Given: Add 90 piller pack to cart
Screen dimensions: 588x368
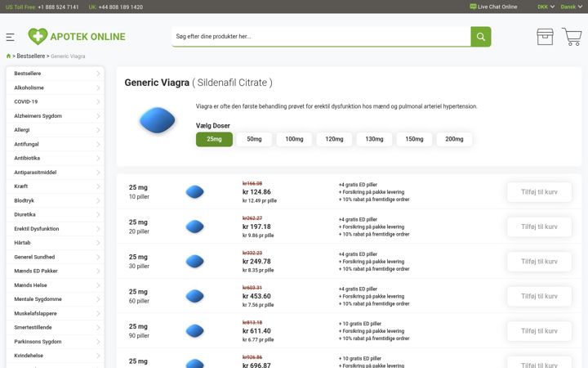Looking at the screenshot, I should [539, 331].
